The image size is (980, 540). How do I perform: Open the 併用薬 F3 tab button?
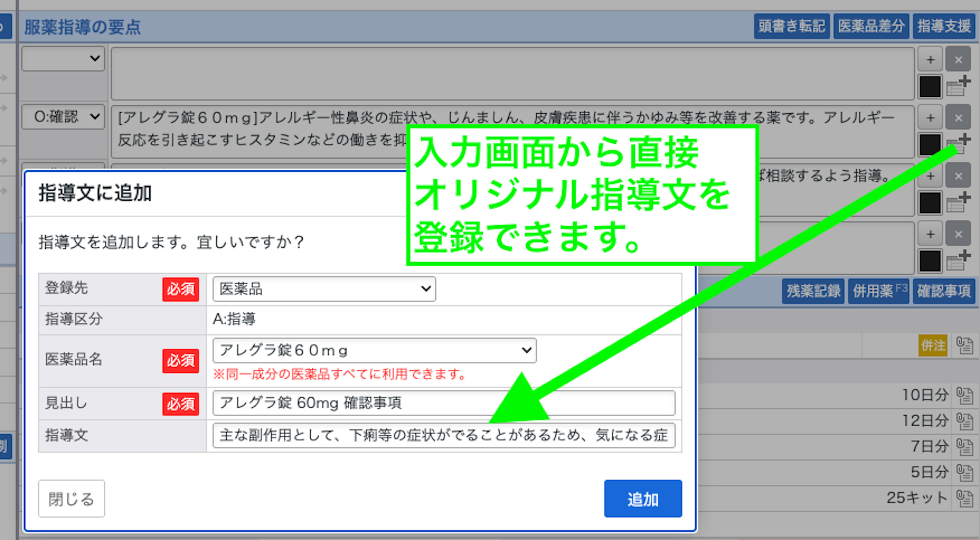(879, 291)
